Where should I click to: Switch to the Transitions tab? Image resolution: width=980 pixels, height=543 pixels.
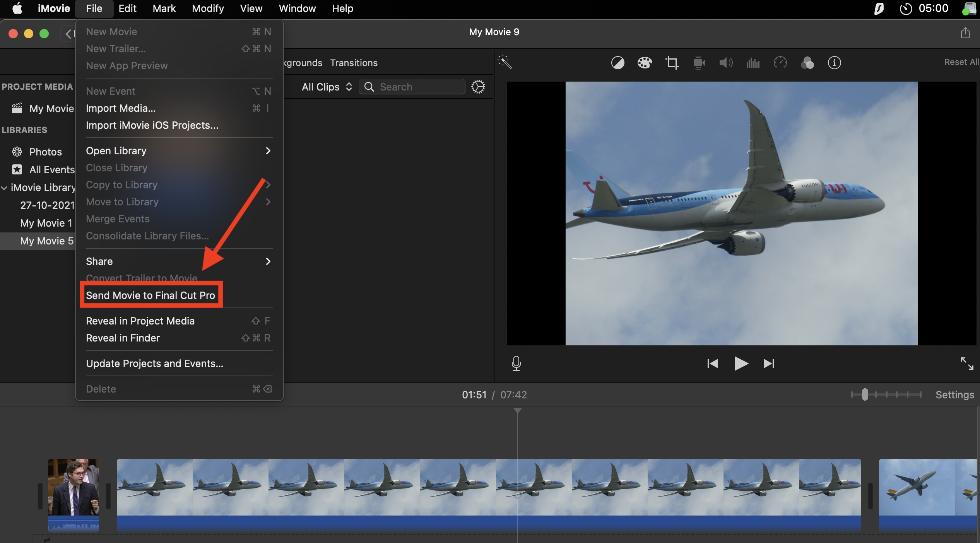353,63
